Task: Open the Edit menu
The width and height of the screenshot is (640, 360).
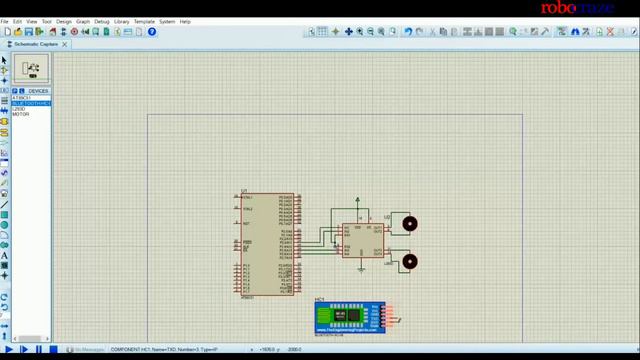Action: 18,22
